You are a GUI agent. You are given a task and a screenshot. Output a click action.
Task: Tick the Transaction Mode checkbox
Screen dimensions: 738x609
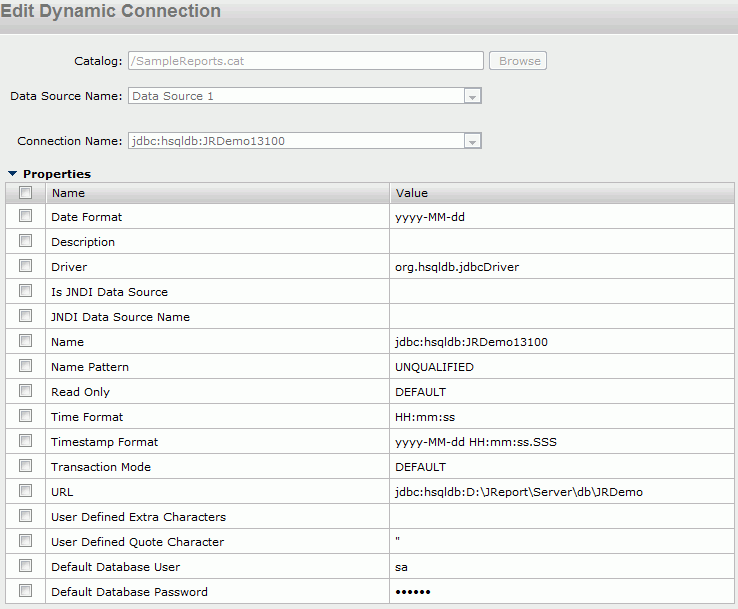[25, 466]
